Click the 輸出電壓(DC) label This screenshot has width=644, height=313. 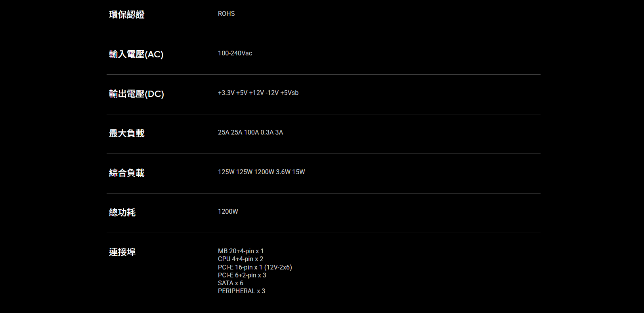point(136,94)
